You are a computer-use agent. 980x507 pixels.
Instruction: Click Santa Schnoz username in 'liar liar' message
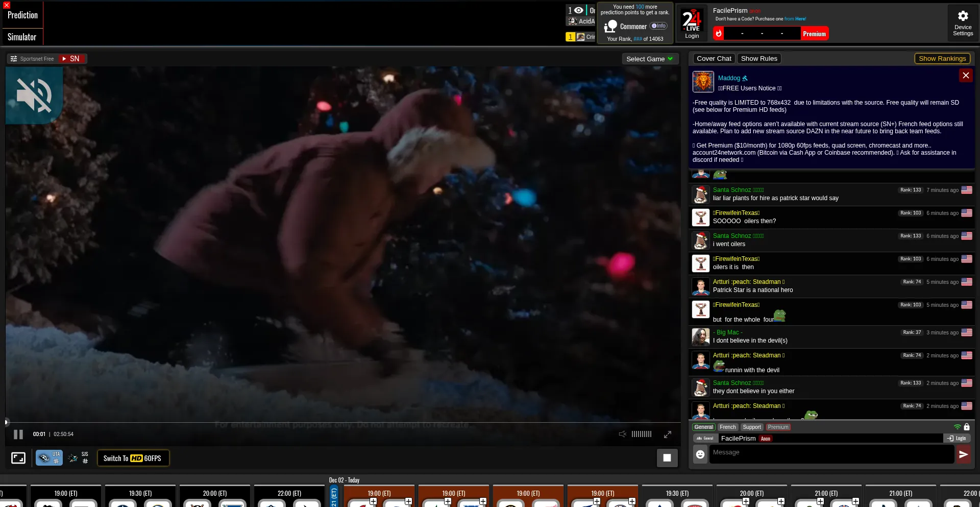[732, 190]
